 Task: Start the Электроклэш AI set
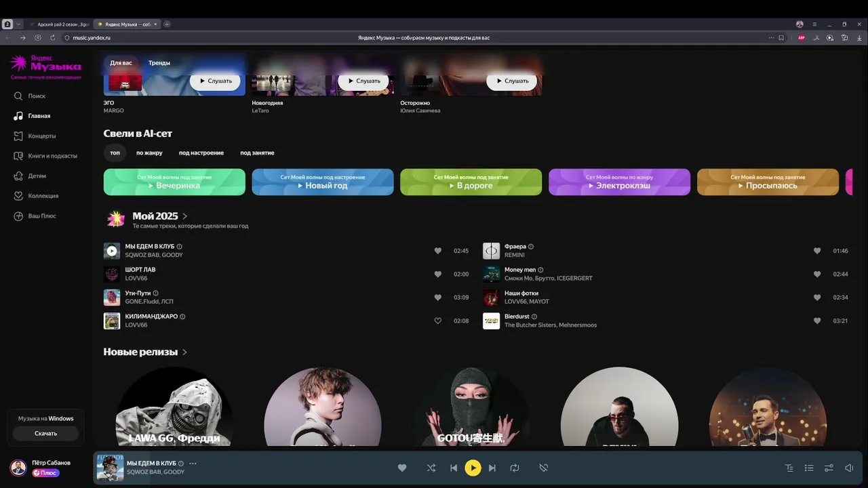coord(619,182)
